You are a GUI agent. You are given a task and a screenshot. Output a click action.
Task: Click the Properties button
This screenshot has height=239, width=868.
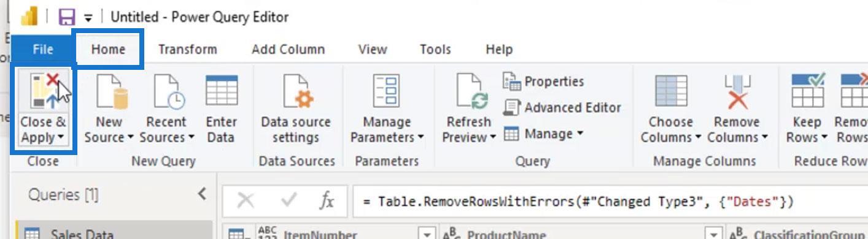click(543, 82)
